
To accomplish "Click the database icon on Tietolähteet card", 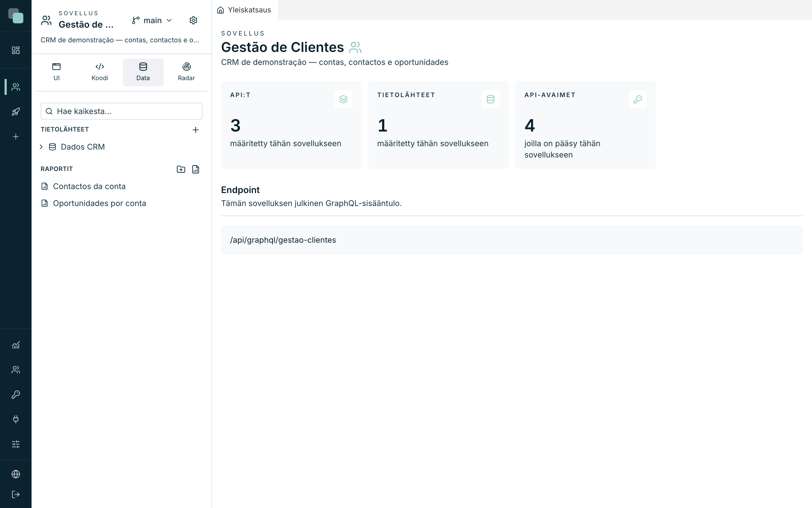I will (490, 99).
